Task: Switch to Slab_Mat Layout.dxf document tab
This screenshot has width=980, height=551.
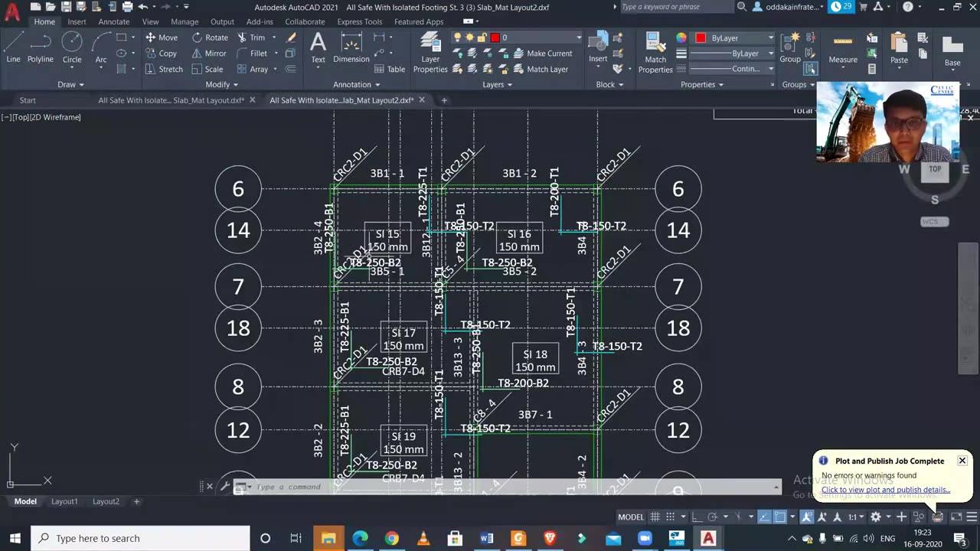Action: pos(171,100)
